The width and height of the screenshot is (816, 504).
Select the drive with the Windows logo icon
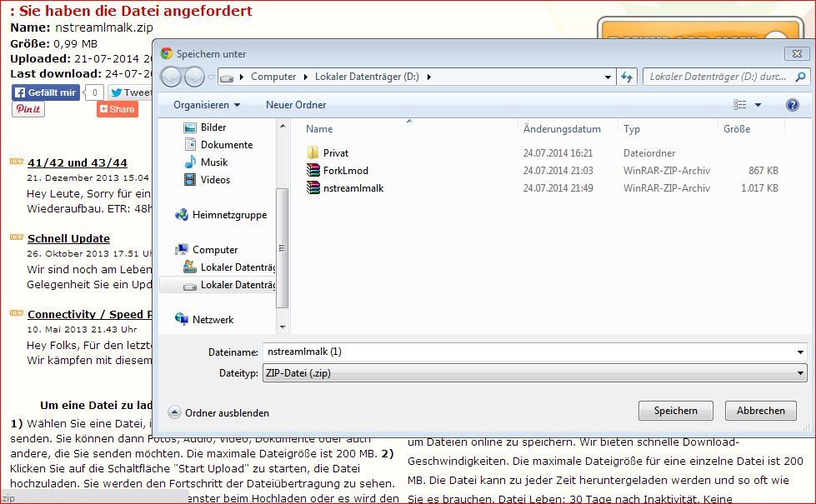tap(190, 267)
